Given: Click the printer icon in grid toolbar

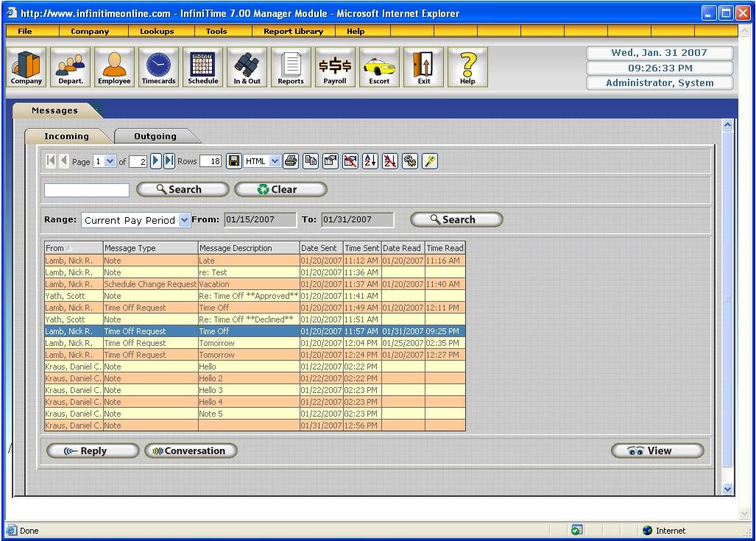Looking at the screenshot, I should 291,161.
